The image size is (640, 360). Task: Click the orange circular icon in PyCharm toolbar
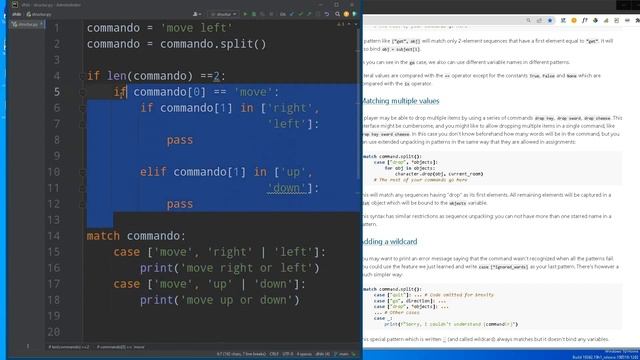point(346,14)
